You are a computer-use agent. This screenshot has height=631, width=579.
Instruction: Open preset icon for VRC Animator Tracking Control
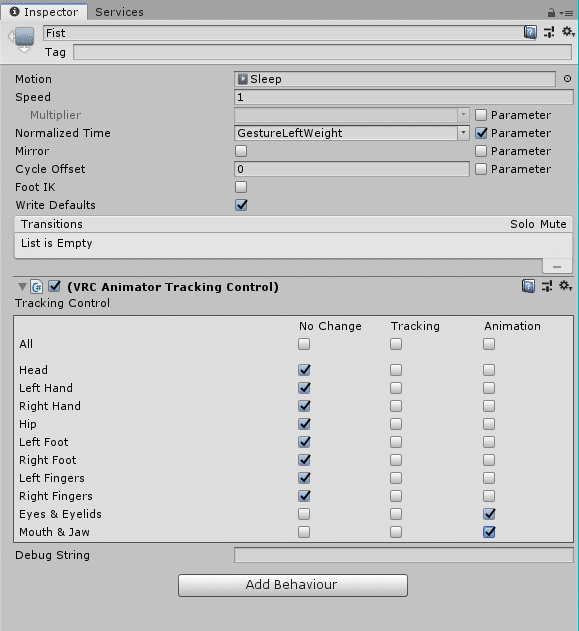coord(547,286)
